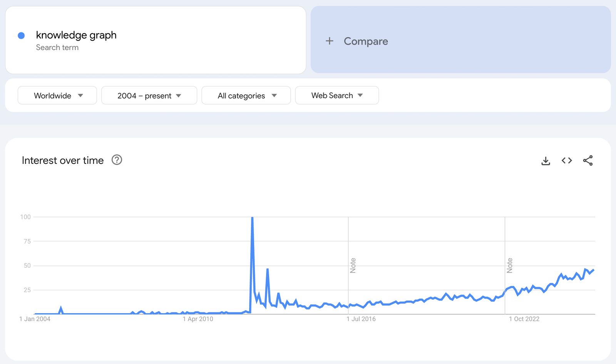Image resolution: width=616 pixels, height=364 pixels.
Task: Click the Note marker near Oct 2022
Action: (510, 265)
